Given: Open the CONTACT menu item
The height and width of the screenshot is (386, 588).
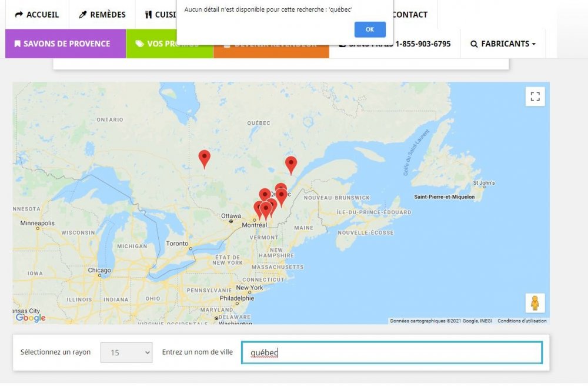Looking at the screenshot, I should [410, 14].
